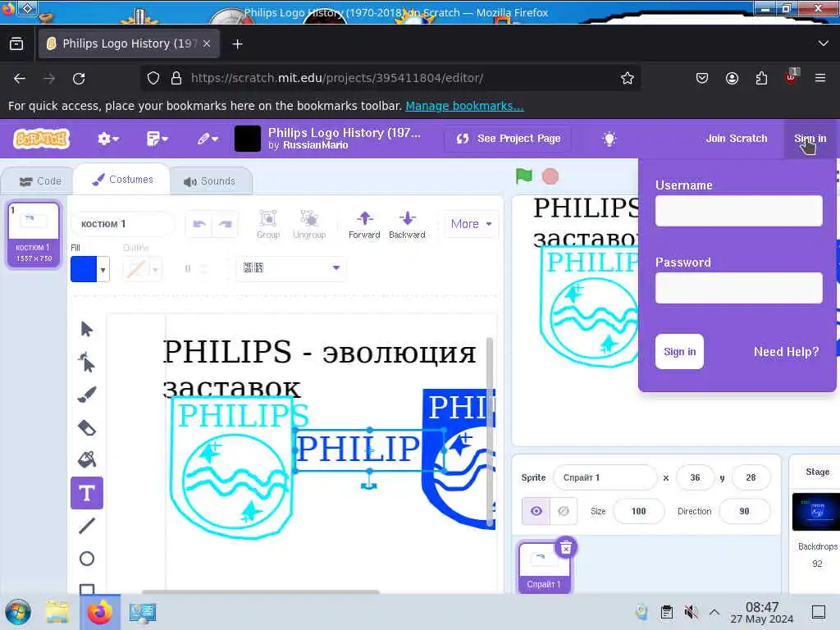Click the Scratch logo
The height and width of the screenshot is (630, 840).
(x=41, y=139)
